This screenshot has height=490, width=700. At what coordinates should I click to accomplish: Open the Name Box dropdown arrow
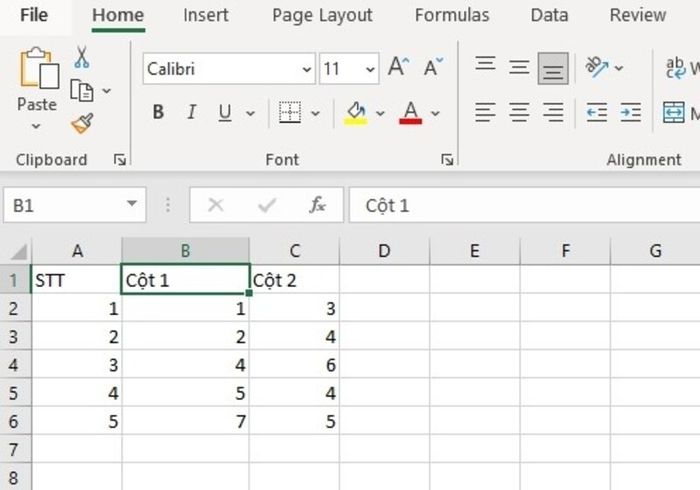pos(132,204)
